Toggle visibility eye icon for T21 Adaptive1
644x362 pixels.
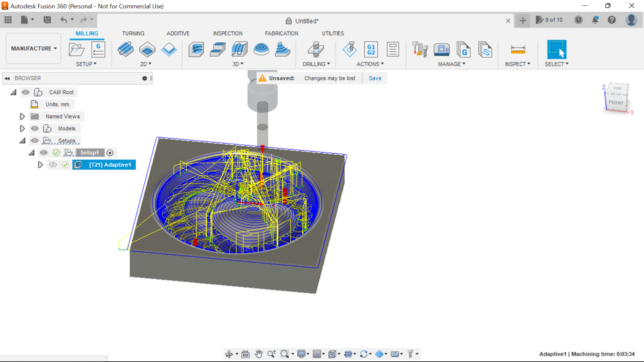53,165
